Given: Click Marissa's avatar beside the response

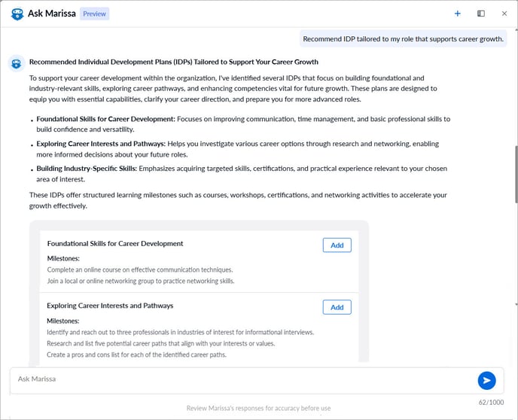Looking at the screenshot, I should [x=17, y=63].
